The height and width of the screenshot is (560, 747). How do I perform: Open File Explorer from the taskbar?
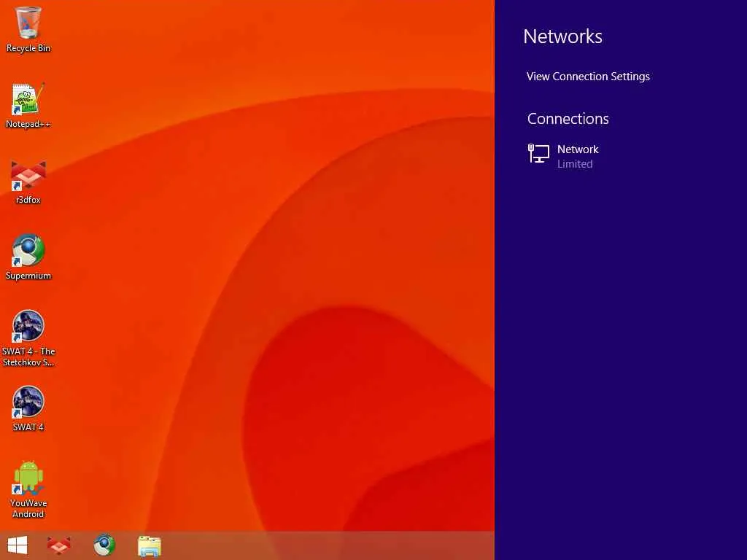pyautogui.click(x=149, y=545)
